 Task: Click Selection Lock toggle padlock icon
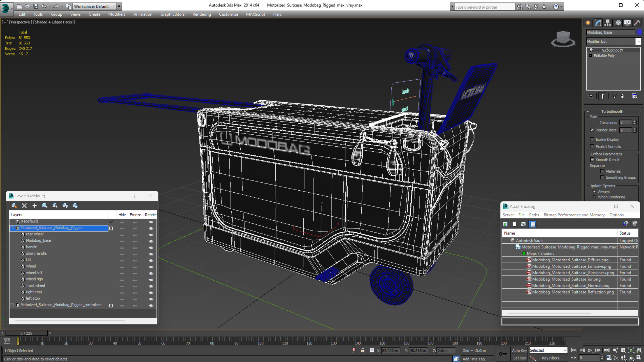point(363,350)
